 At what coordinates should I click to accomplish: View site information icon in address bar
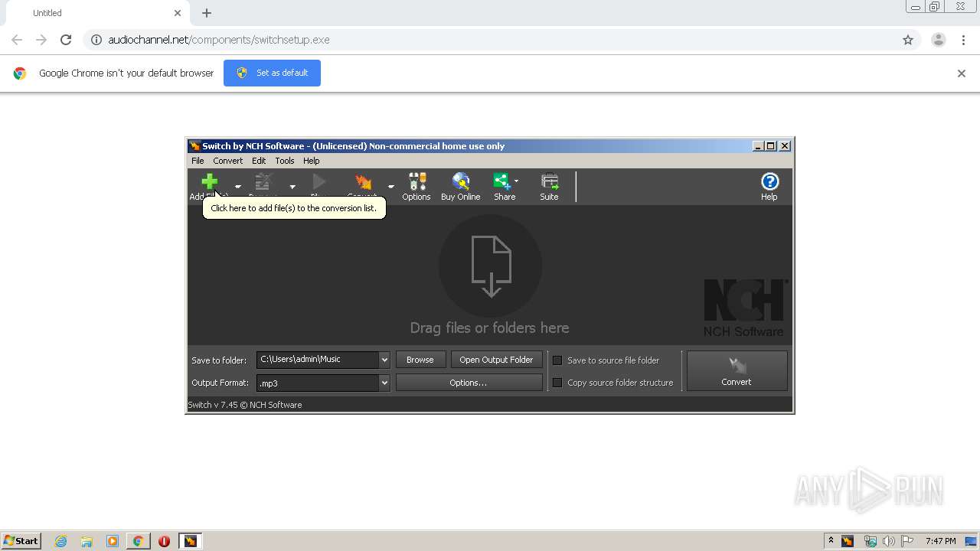pyautogui.click(x=96, y=40)
